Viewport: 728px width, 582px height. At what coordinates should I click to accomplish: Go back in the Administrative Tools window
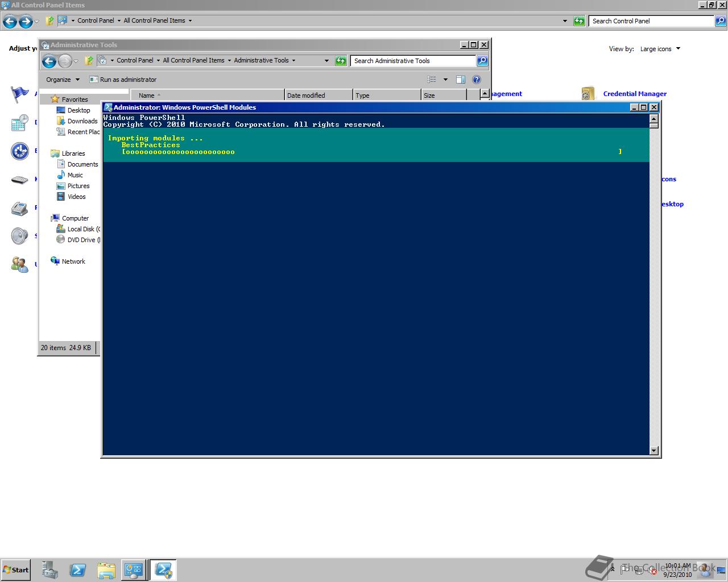pyautogui.click(x=49, y=61)
